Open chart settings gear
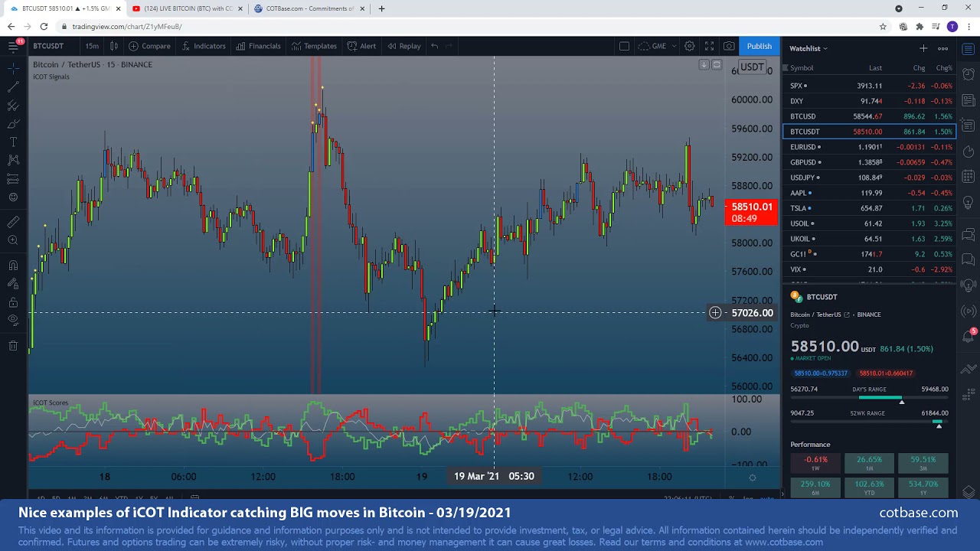This screenshot has height=551, width=980. click(x=689, y=46)
